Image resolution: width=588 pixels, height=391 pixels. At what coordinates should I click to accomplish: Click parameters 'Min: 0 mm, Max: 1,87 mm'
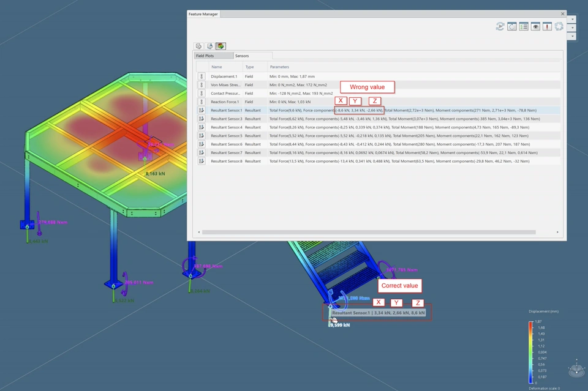pos(292,76)
